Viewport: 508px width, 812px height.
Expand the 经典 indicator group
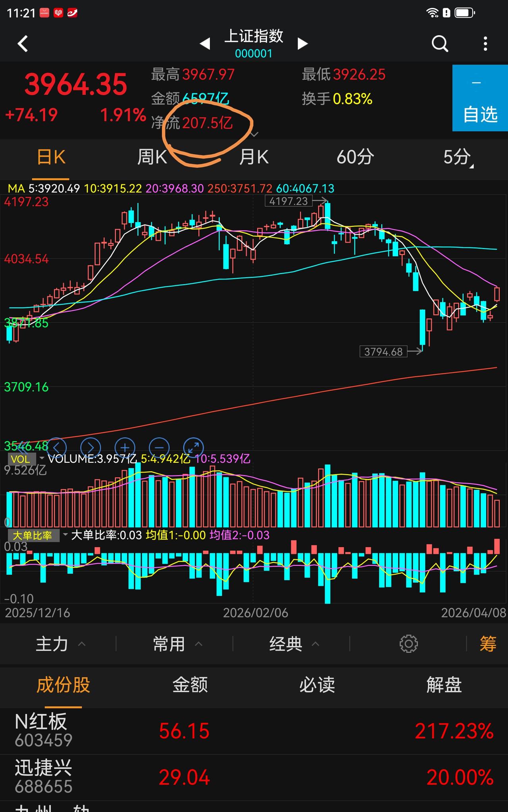pyautogui.click(x=294, y=644)
